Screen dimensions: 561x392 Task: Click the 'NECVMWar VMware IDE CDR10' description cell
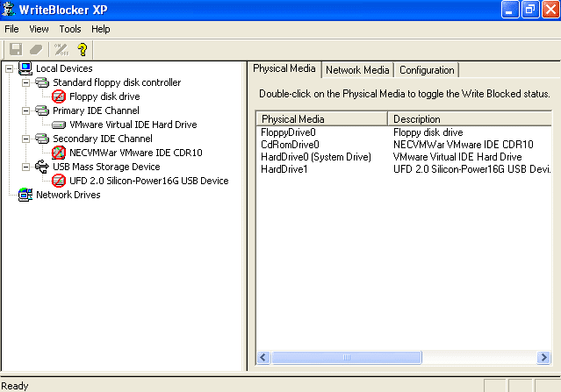tap(464, 145)
